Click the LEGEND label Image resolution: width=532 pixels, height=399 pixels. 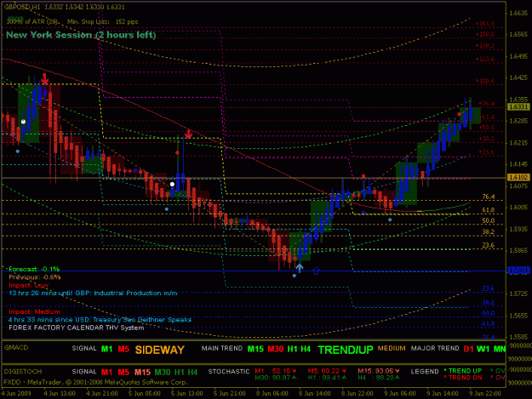[x=425, y=372]
